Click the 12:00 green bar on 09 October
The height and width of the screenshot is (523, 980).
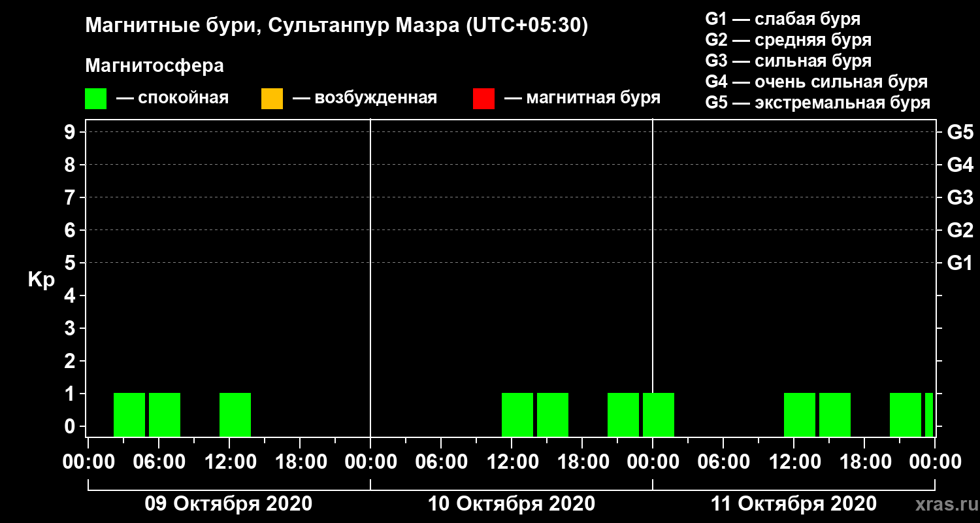(x=235, y=414)
